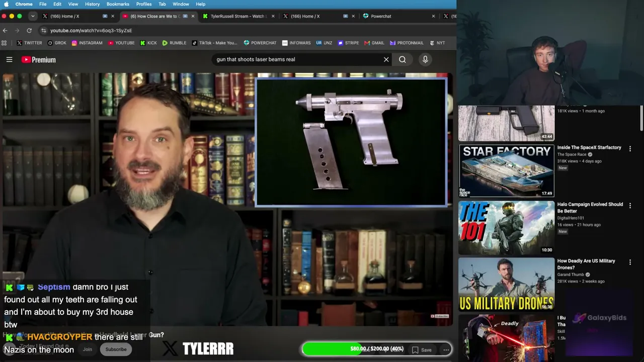Submit search with the magnifier button

click(x=403, y=59)
